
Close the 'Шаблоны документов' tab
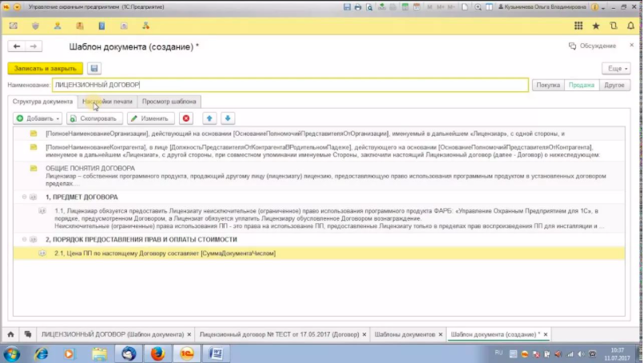coord(440,335)
